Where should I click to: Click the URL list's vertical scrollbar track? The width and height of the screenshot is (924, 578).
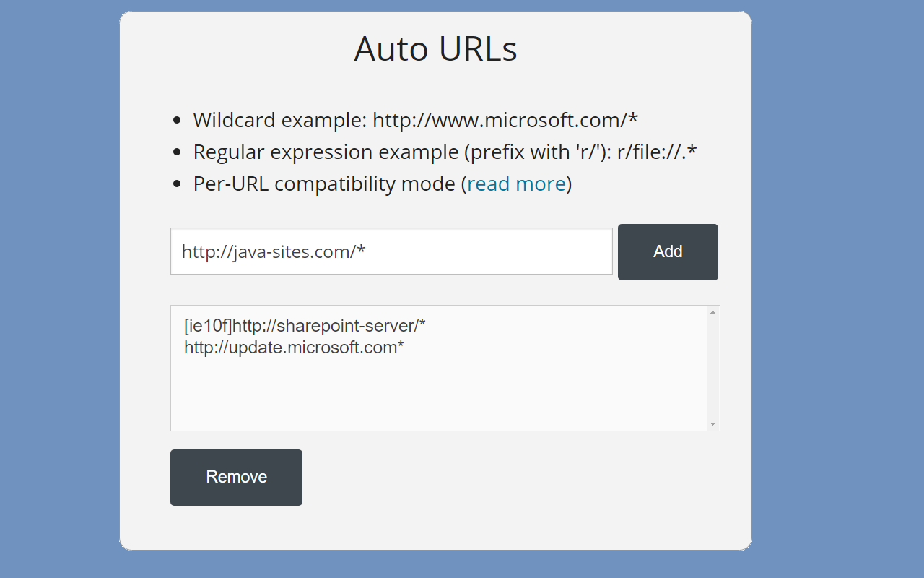pos(712,368)
